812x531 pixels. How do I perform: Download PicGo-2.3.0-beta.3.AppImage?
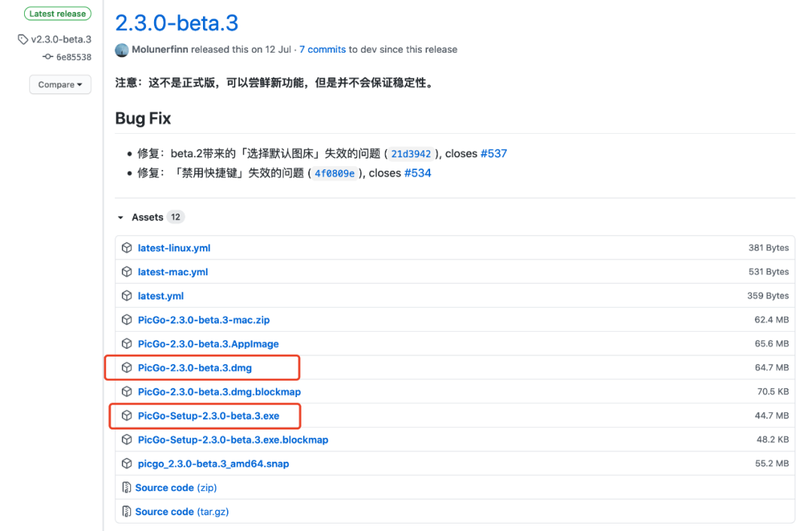coord(208,344)
